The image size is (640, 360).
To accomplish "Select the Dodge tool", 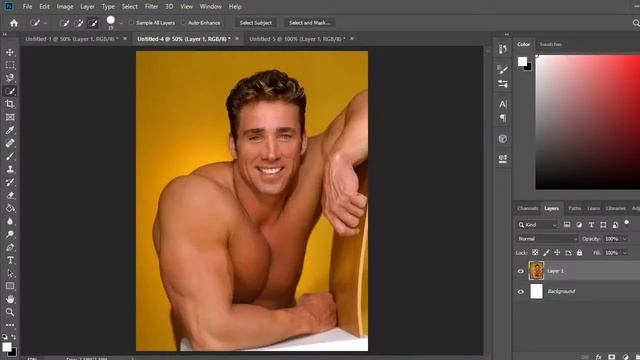I will pyautogui.click(x=10, y=234).
